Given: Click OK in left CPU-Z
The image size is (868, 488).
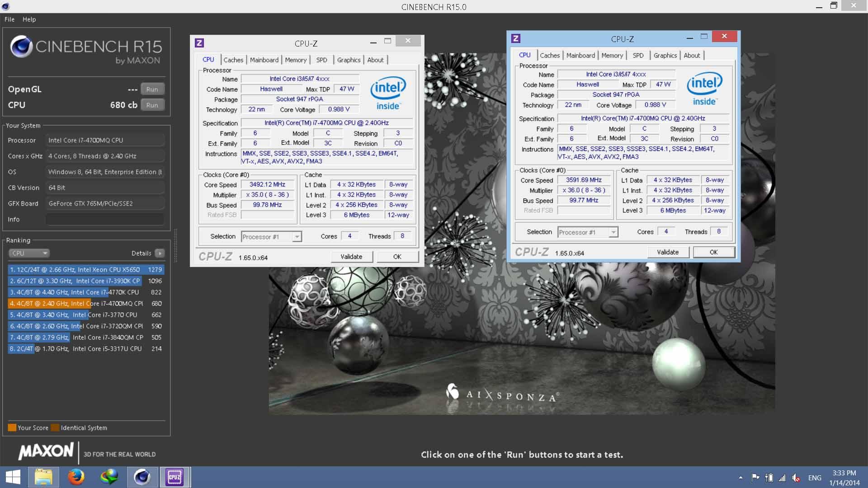Looking at the screenshot, I should [397, 257].
